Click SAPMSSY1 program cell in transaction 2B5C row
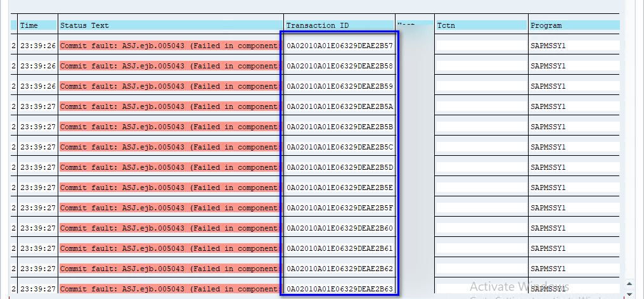Viewport: 644px width, 299px height. pos(548,147)
